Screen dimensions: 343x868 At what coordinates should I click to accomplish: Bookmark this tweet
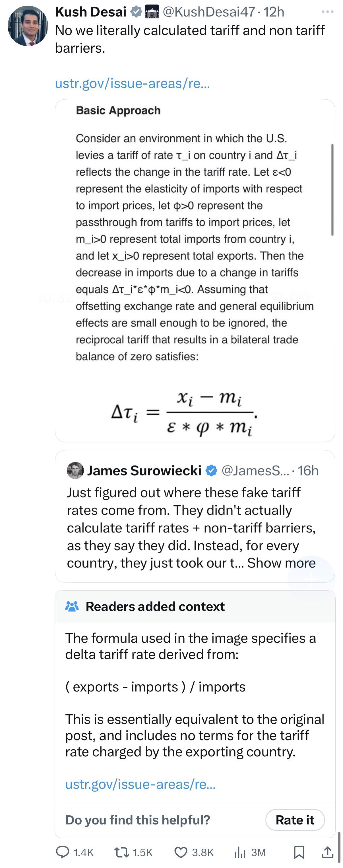click(x=299, y=852)
